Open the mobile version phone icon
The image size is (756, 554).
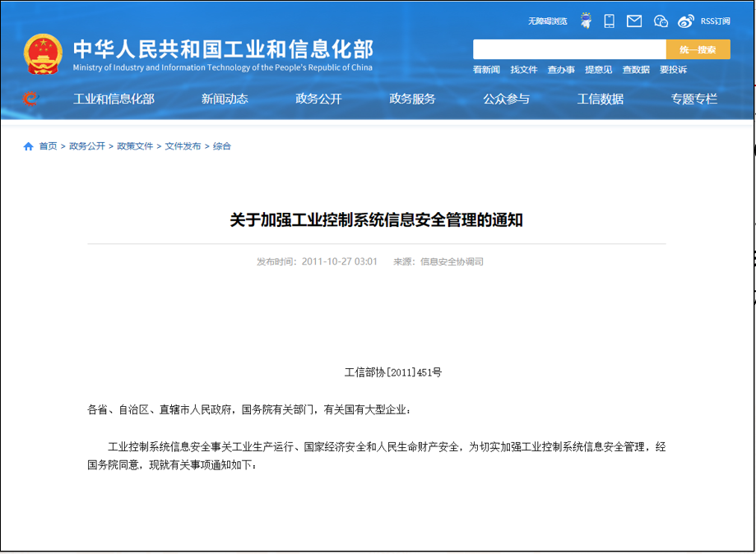click(x=609, y=21)
